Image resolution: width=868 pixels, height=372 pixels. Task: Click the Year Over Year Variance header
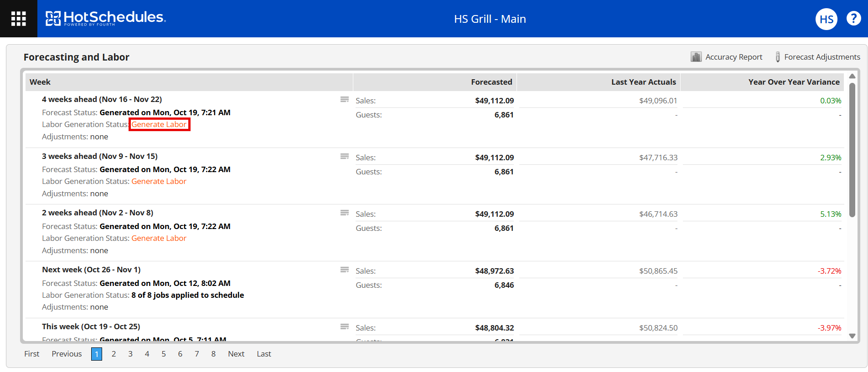762,82
